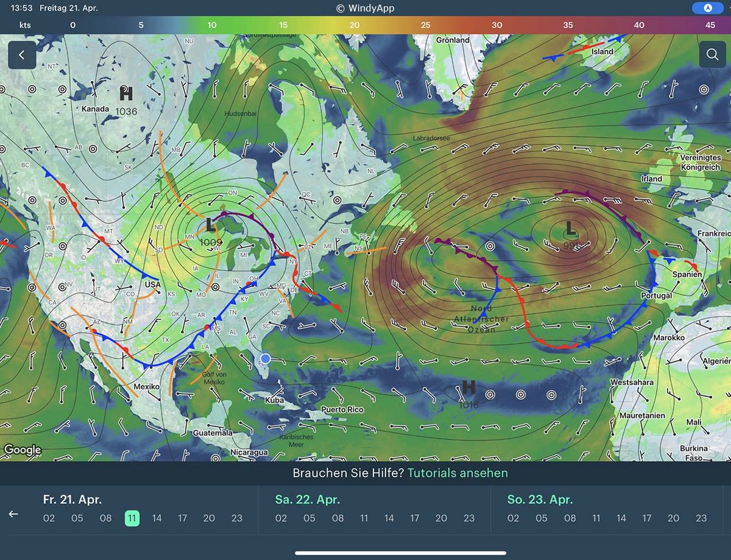Tap the Guatemala map label
This screenshot has width=731, height=560.
[x=213, y=433]
